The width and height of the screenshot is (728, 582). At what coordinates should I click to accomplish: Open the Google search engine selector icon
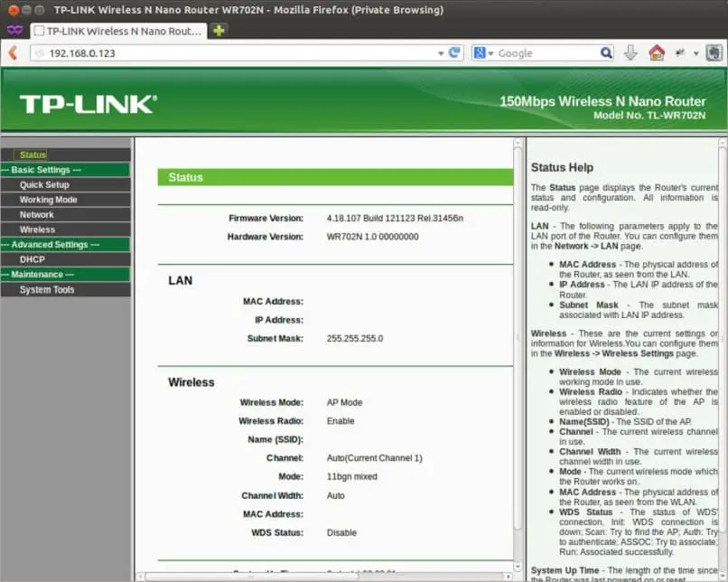483,53
